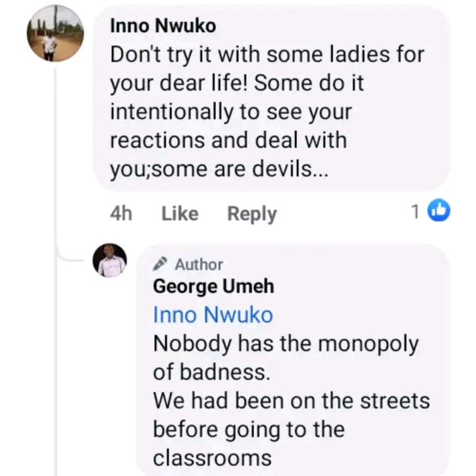Image resolution: width=476 pixels, height=476 pixels.
Task: Click the "before going to the" reply line
Action: pyautogui.click(x=249, y=429)
